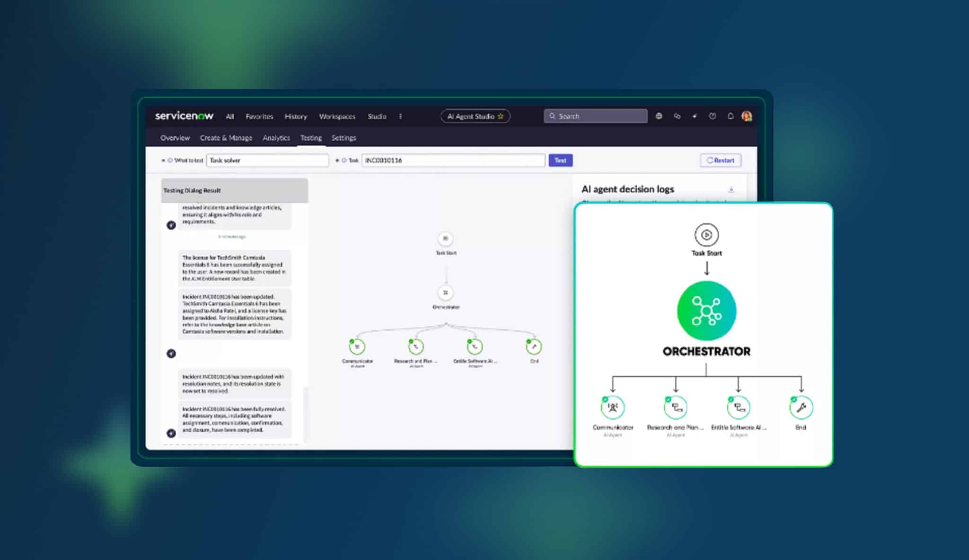Image resolution: width=969 pixels, height=560 pixels.
Task: Switch to the Overview tab
Action: (175, 138)
